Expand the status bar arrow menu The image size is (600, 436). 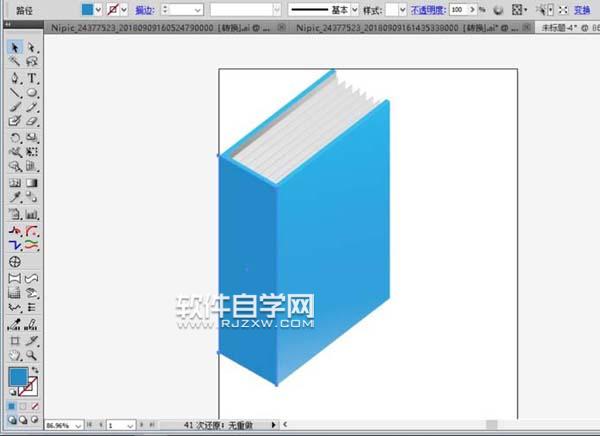pos(274,425)
